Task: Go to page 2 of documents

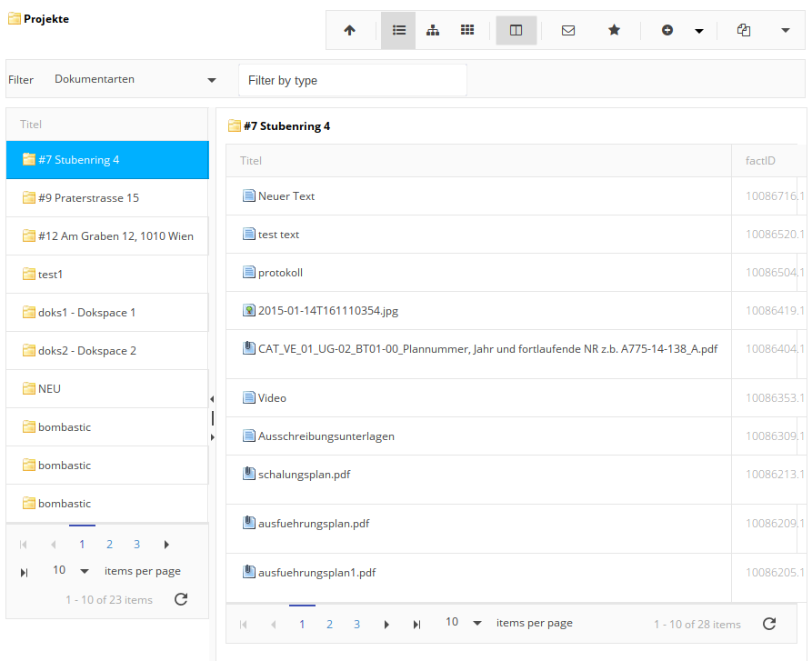Action: click(329, 624)
